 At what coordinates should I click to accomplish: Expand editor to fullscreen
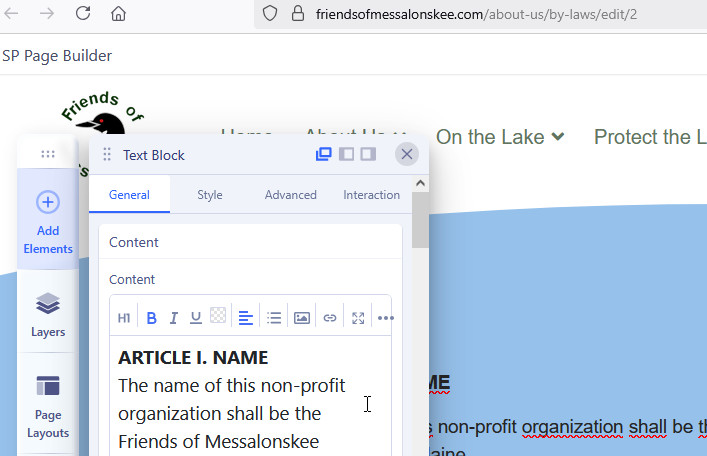click(358, 318)
